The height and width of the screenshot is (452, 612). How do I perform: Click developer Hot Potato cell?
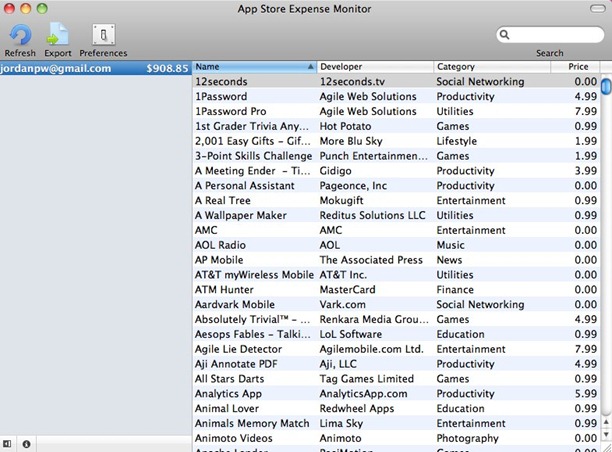pyautogui.click(x=345, y=126)
